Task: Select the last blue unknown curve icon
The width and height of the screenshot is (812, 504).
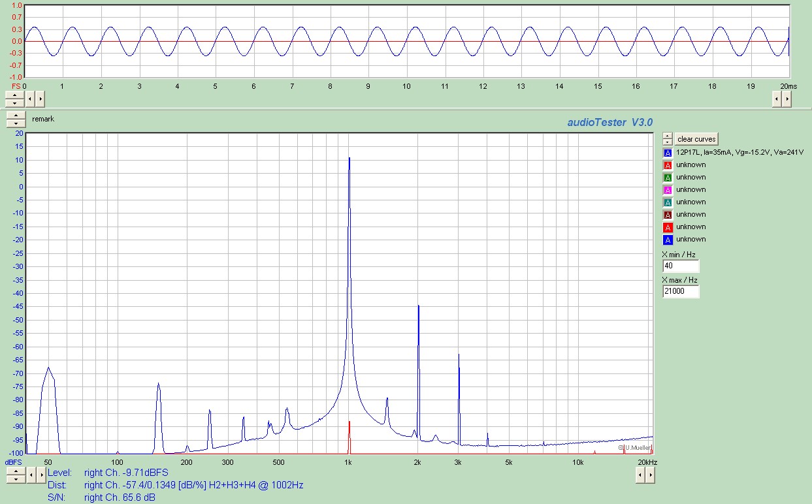Action: (x=668, y=240)
